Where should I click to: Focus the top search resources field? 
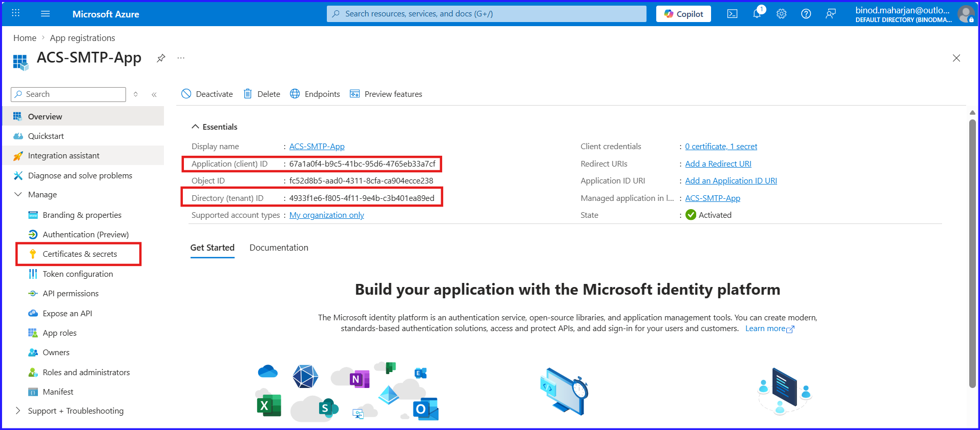[487, 14]
